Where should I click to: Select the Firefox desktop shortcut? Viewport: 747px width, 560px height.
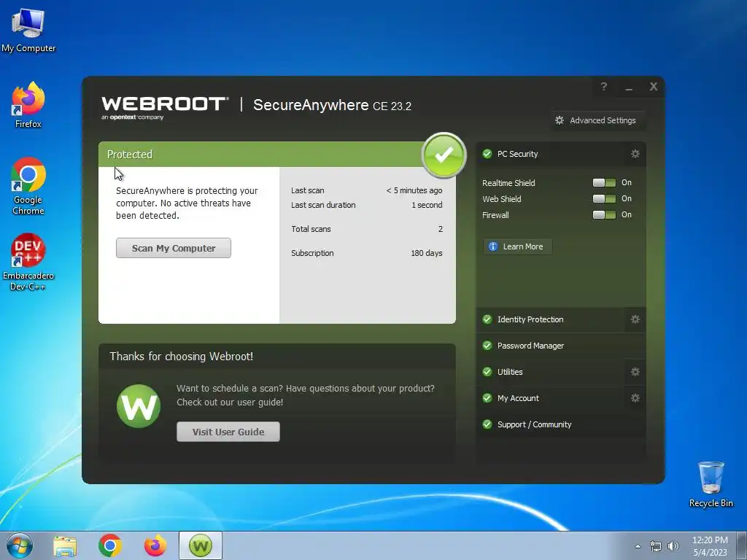click(28, 105)
